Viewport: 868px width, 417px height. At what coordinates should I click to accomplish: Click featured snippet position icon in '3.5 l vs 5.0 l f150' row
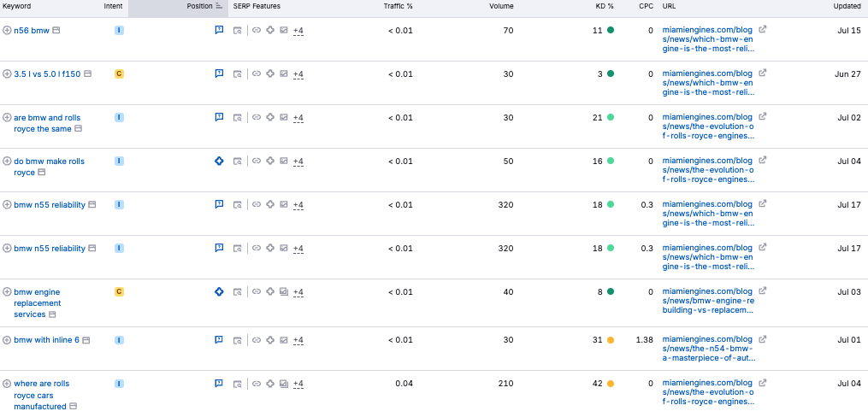219,73
